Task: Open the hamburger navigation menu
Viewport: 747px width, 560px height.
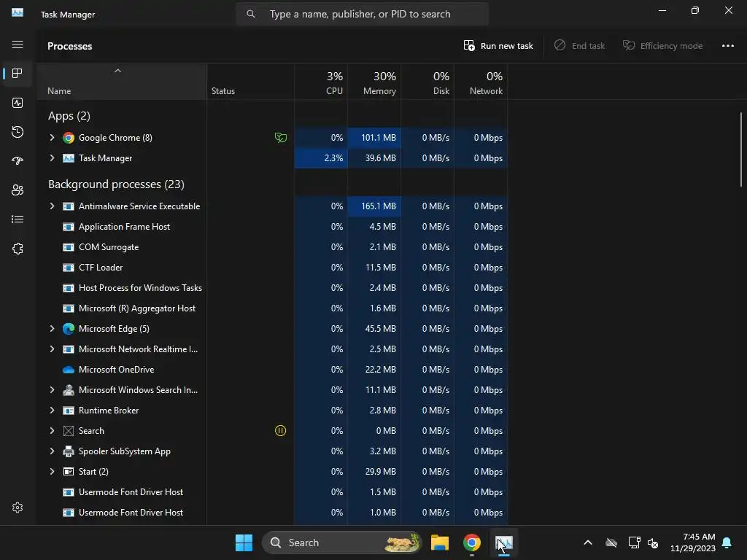Action: point(18,44)
